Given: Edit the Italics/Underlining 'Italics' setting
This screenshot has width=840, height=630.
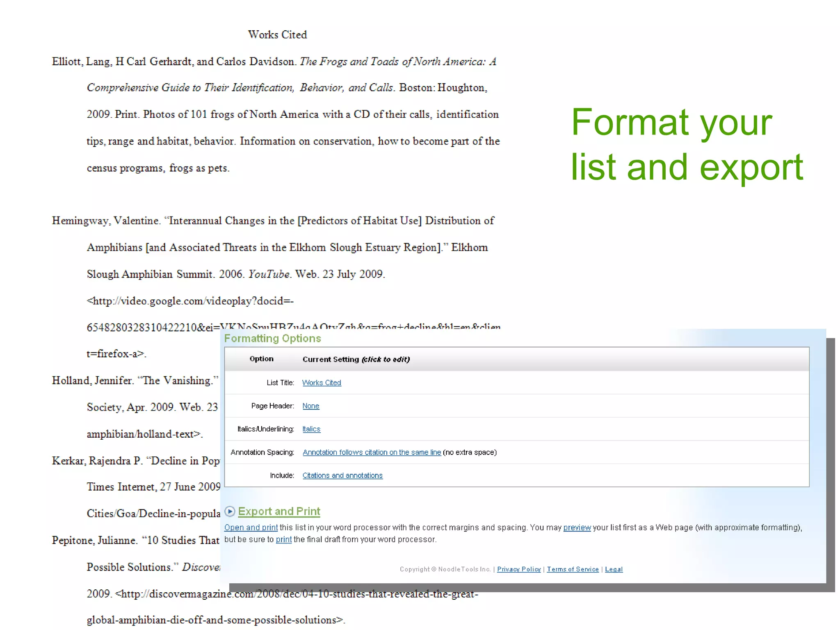Looking at the screenshot, I should click(x=311, y=429).
